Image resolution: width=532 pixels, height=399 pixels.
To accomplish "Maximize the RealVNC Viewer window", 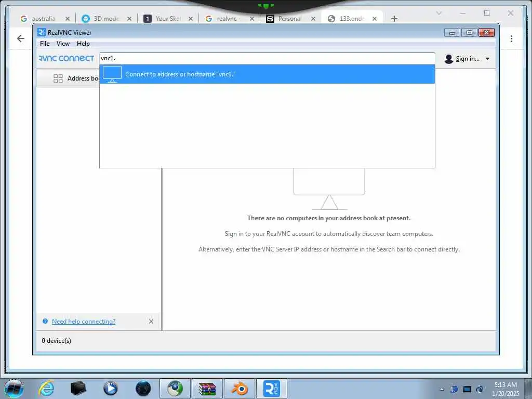I will click(x=469, y=33).
